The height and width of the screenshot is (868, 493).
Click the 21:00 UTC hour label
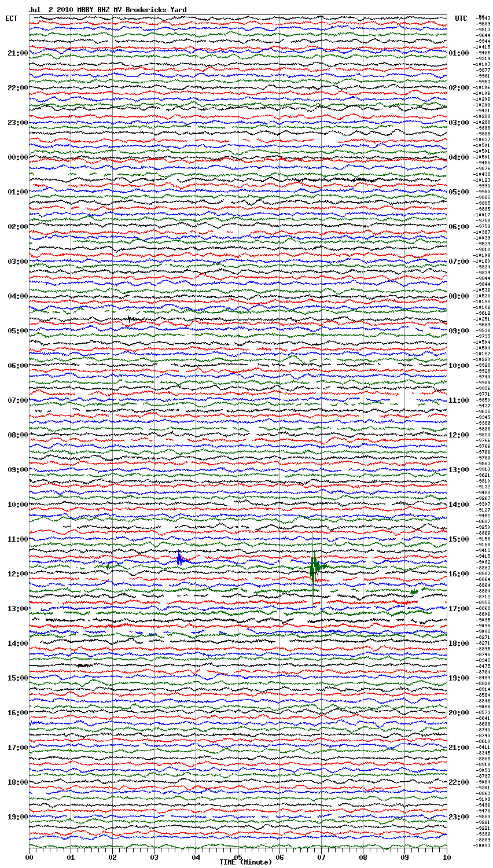pos(459,748)
